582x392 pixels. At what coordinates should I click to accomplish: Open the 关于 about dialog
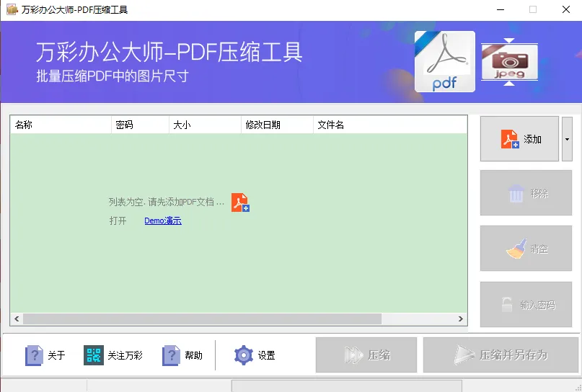coord(45,355)
